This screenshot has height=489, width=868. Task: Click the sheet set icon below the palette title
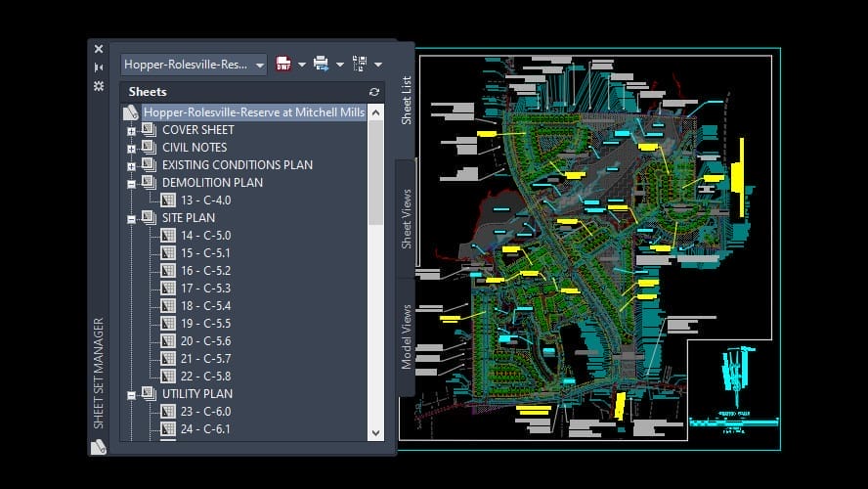99,446
